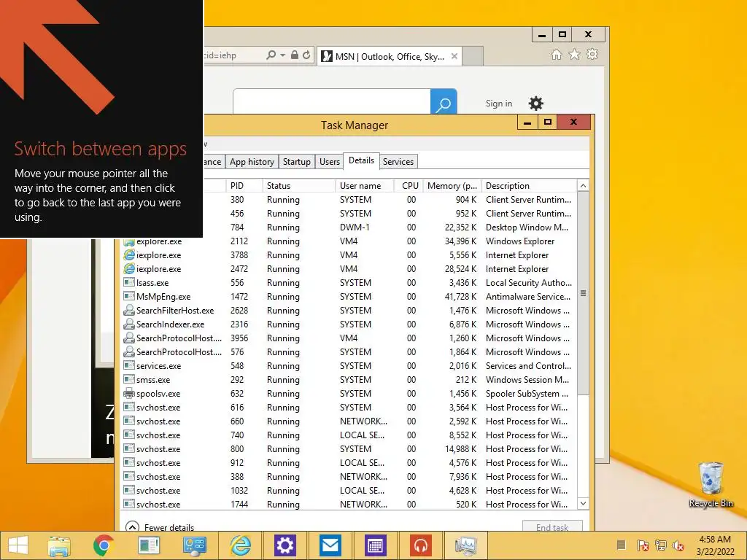Select the MsMpEng.exe process row

pyautogui.click(x=349, y=297)
